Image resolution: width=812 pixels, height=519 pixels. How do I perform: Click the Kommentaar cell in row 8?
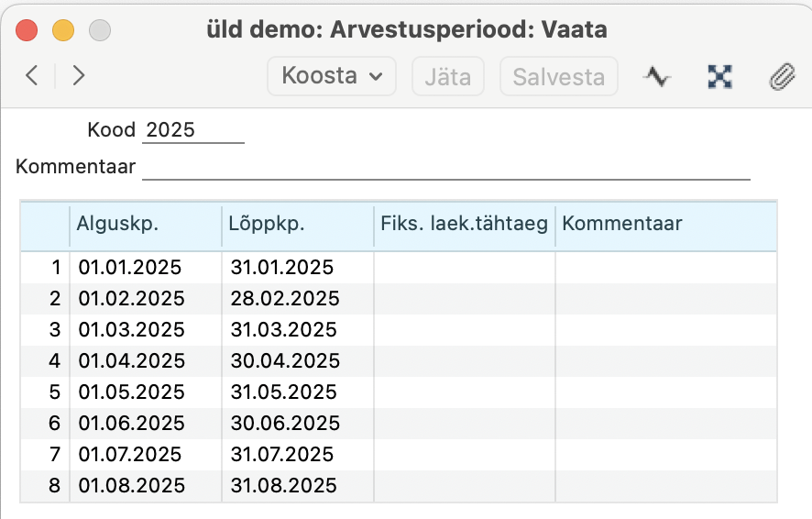pyautogui.click(x=666, y=486)
